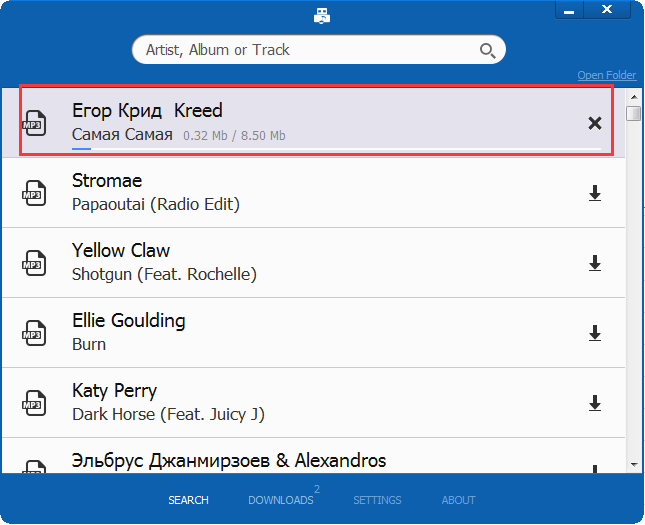This screenshot has width=645, height=525.
Task: Go to the About tab
Action: point(459,500)
